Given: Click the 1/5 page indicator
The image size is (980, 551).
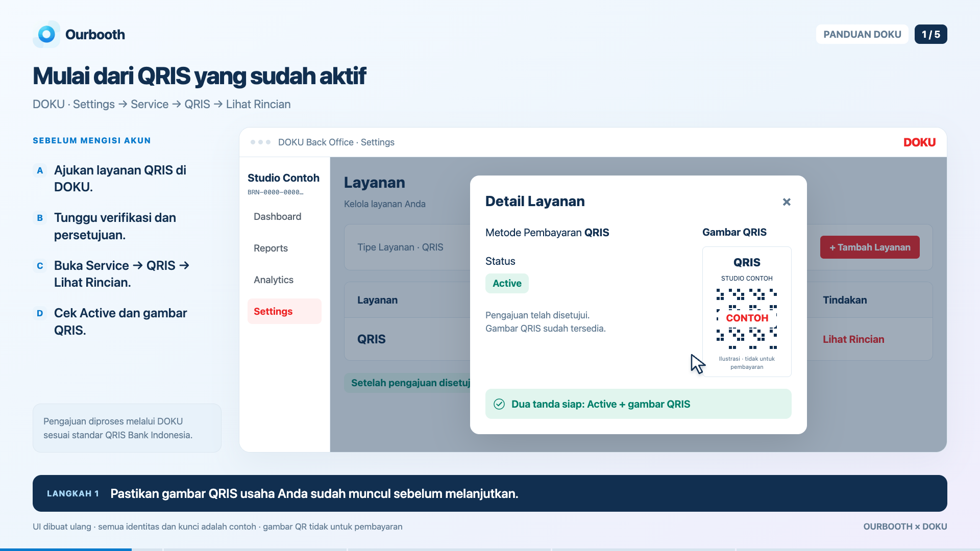Looking at the screenshot, I should pyautogui.click(x=930, y=34).
